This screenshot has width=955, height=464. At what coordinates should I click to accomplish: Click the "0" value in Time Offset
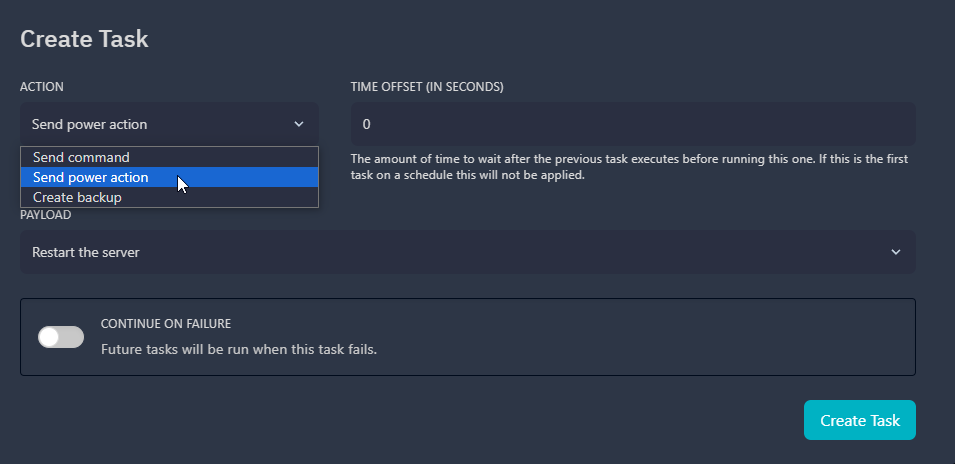click(366, 124)
